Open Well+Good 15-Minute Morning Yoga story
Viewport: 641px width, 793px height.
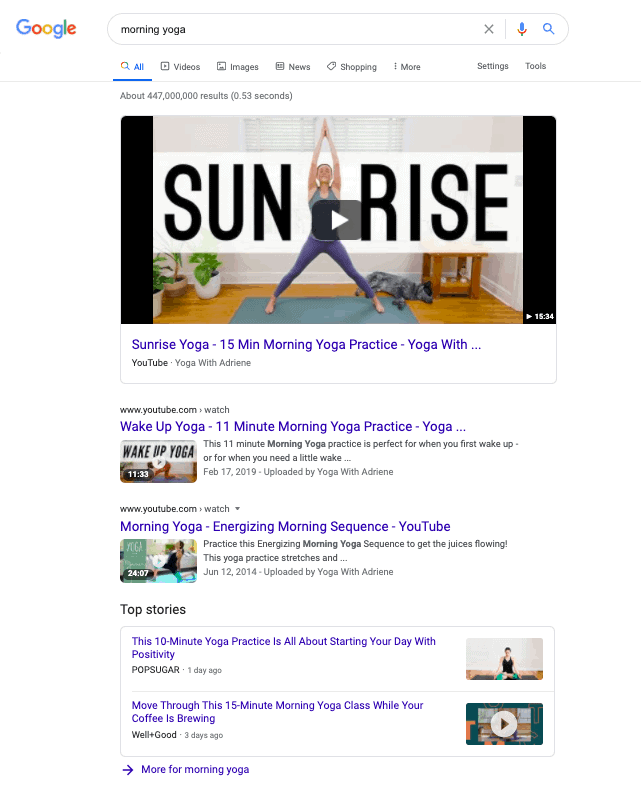coord(277,712)
